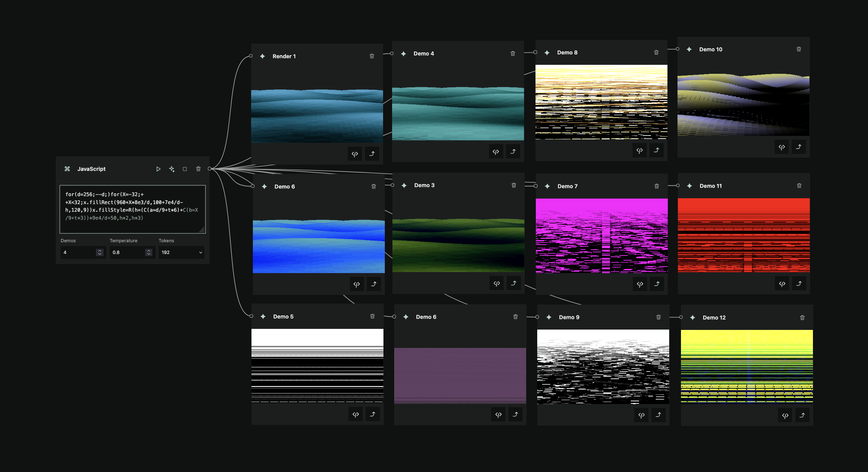This screenshot has height=472, width=868.
Task: Click the Demo 7 magenta preview image
Action: pyautogui.click(x=602, y=236)
